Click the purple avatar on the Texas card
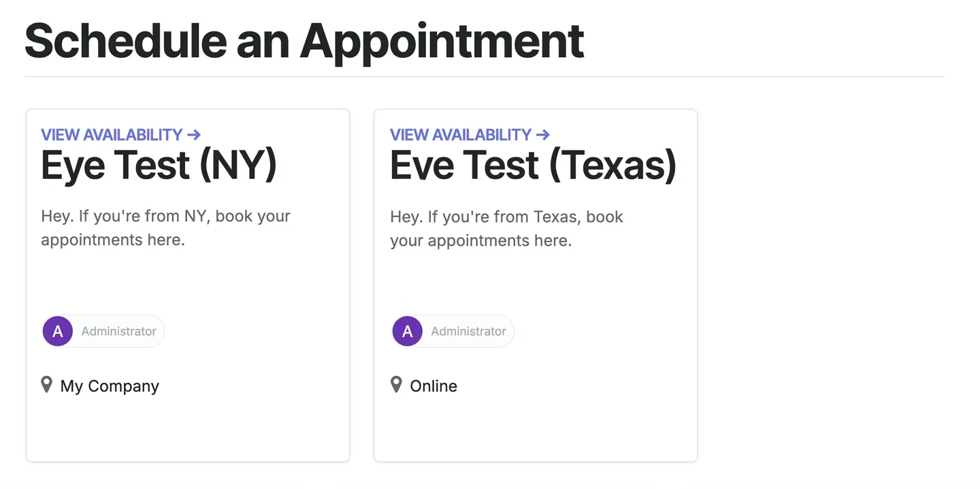 click(407, 332)
